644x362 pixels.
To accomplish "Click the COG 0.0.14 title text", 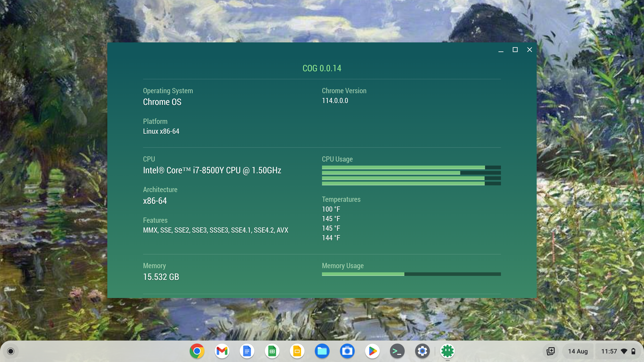I will 322,68.
